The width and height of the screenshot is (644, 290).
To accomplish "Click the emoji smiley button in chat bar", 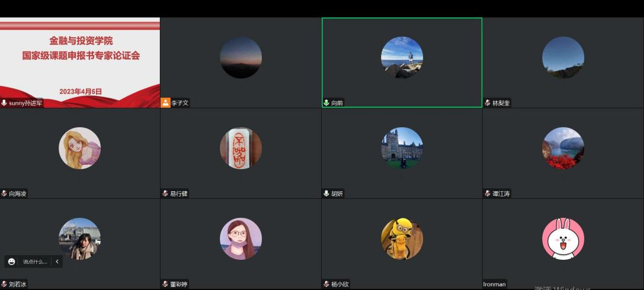I will click(x=12, y=262).
